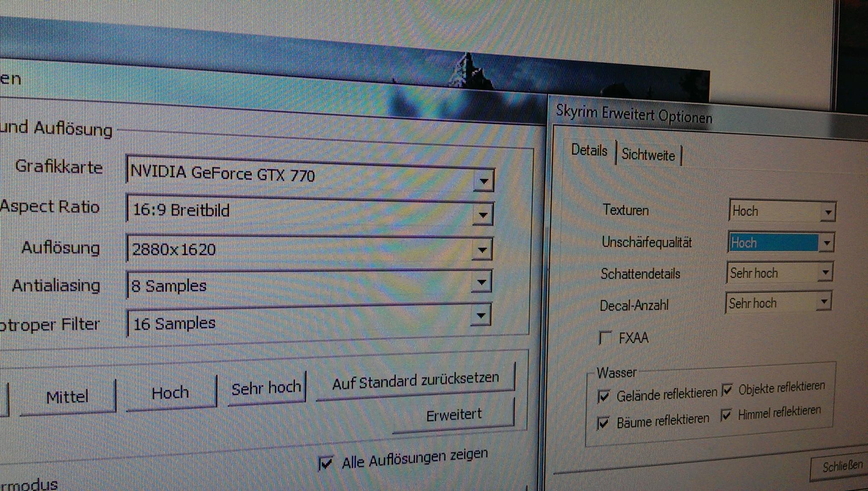Click the Decal-Anzahl label
This screenshot has height=491, width=868.
pyautogui.click(x=634, y=305)
